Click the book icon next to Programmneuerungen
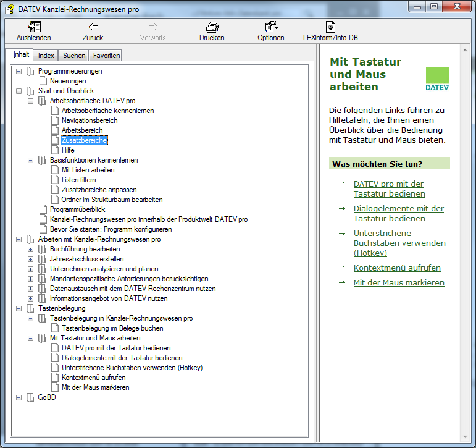The image size is (476, 448). pyautogui.click(x=30, y=71)
